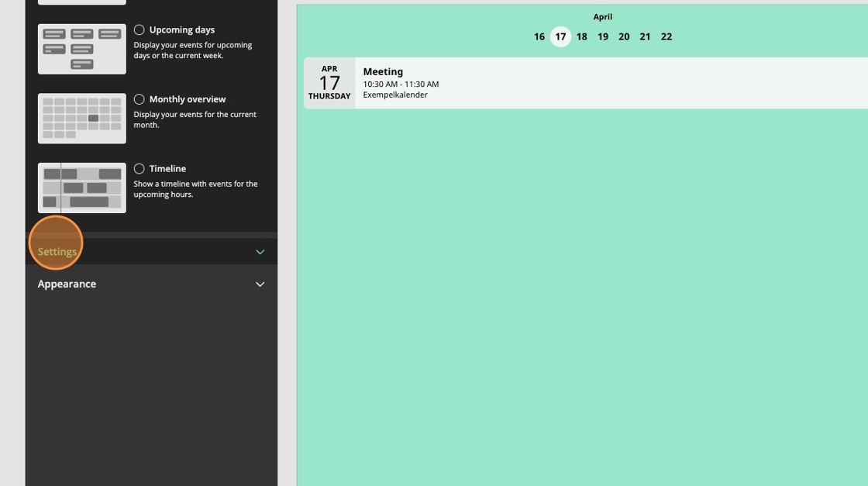The image size is (868, 486).
Task: Open the Settings section label
Action: coord(57,252)
